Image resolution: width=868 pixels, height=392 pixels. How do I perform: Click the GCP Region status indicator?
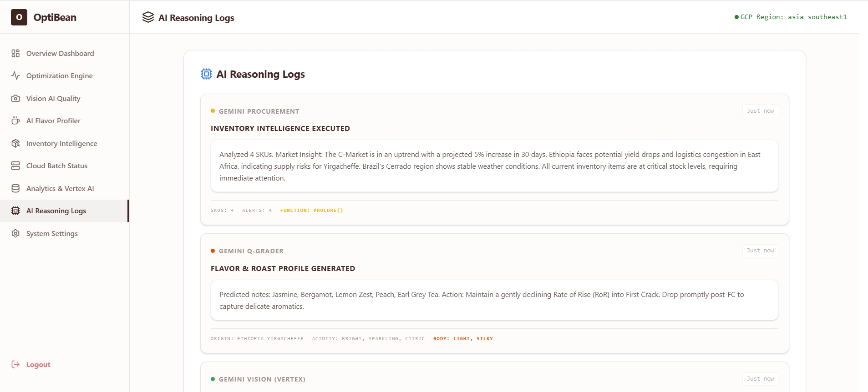pyautogui.click(x=791, y=17)
